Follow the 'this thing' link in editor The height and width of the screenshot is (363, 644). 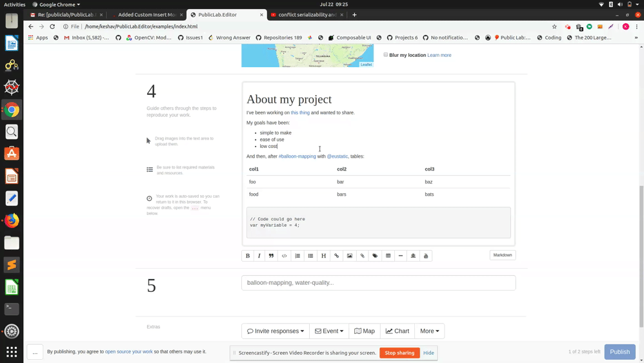pyautogui.click(x=300, y=112)
